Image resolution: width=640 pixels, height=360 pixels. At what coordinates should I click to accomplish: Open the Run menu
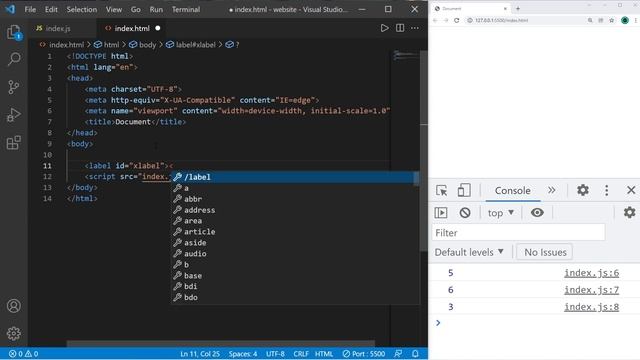(x=156, y=9)
